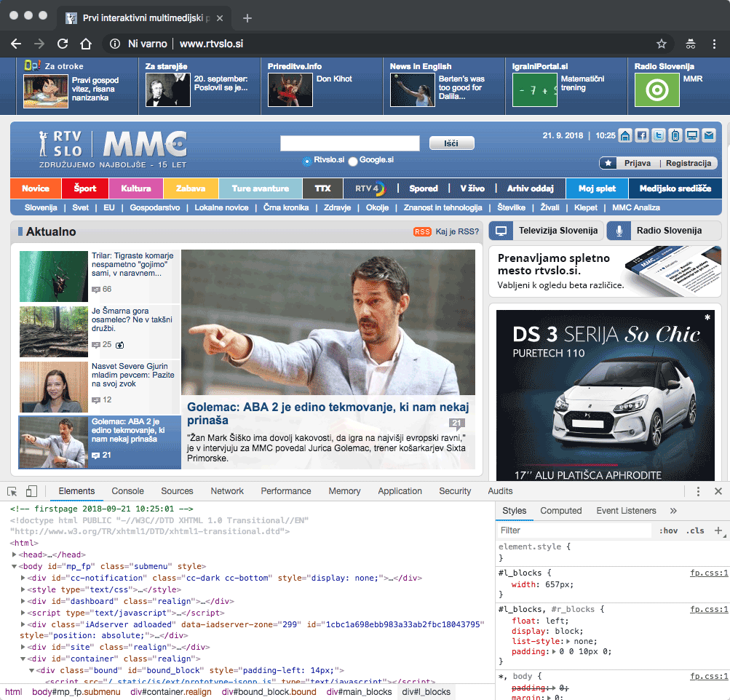Click the star favorites icon near Prijava
This screenshot has height=700, width=730.
(x=608, y=163)
